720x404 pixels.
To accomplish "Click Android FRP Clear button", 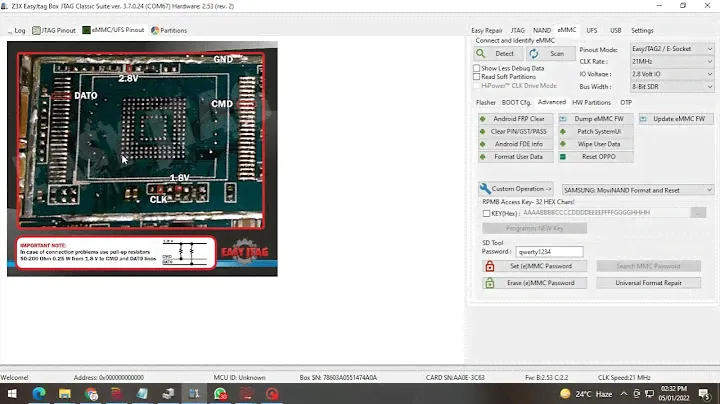I will click(518, 119).
